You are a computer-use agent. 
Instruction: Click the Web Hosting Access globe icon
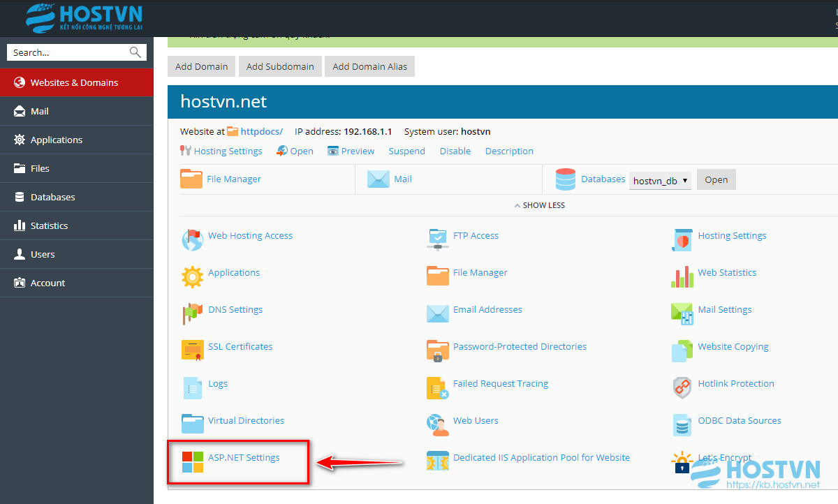[x=192, y=239]
